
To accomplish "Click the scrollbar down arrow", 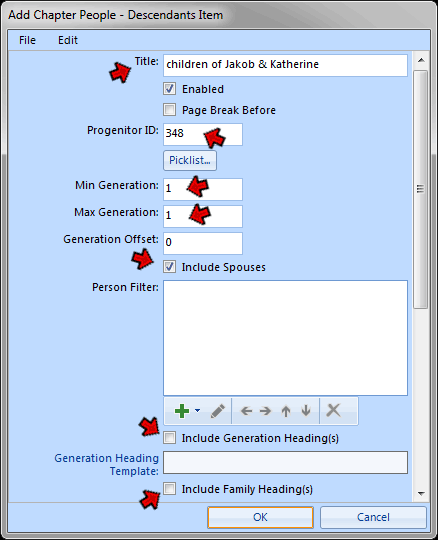I will [x=421, y=494].
